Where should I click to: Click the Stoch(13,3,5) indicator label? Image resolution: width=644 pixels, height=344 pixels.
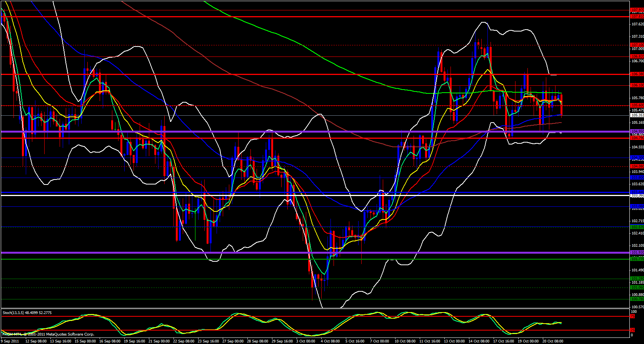(27, 312)
